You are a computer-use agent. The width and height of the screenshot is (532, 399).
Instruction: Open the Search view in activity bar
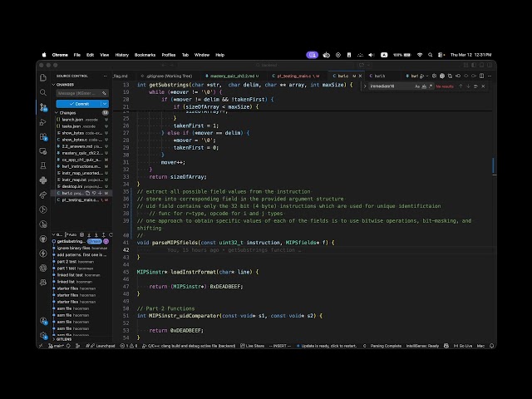(43, 92)
